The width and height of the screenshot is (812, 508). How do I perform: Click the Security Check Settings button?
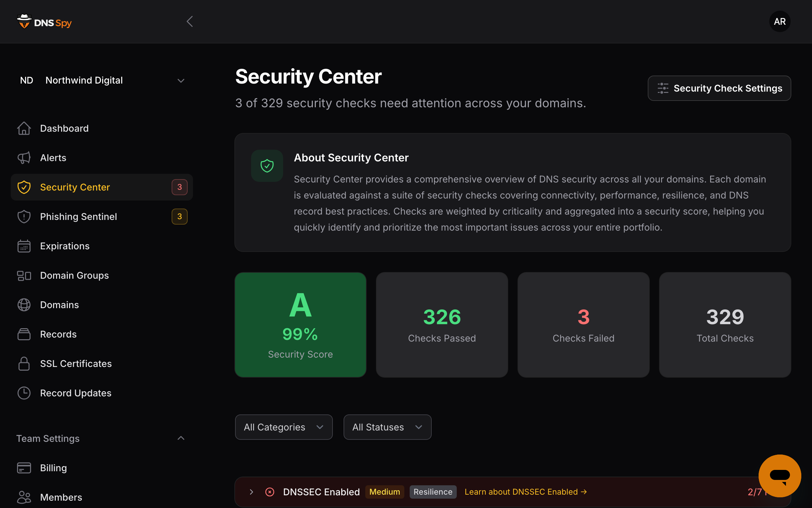tap(719, 88)
